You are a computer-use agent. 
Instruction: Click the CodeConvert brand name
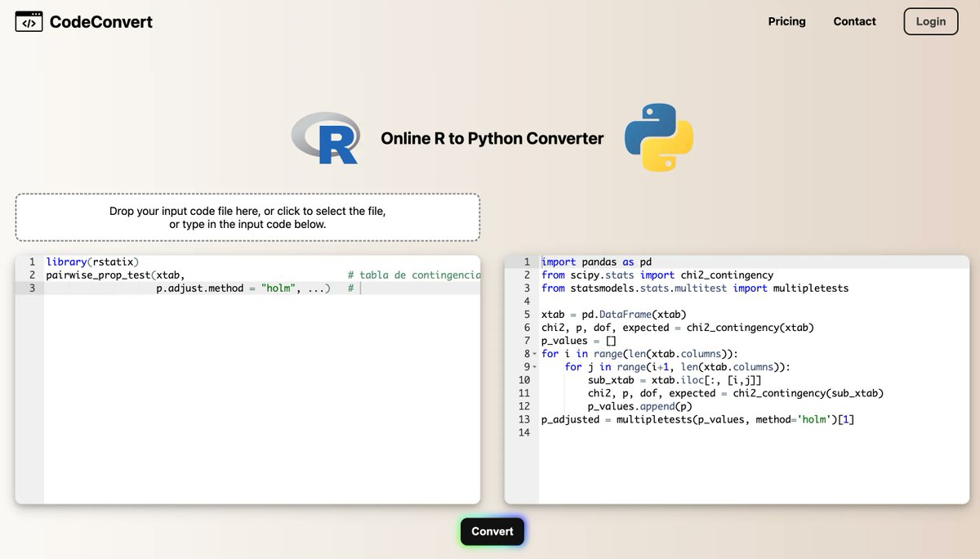point(101,22)
